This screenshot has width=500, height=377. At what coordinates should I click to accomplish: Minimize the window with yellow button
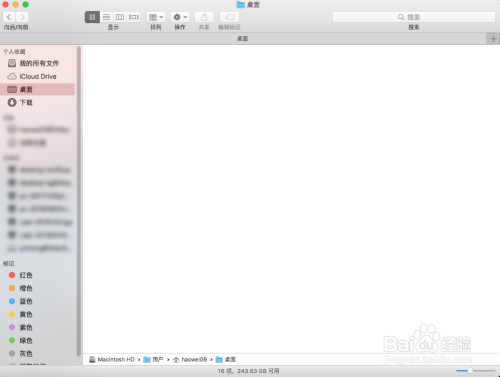coord(15,4)
